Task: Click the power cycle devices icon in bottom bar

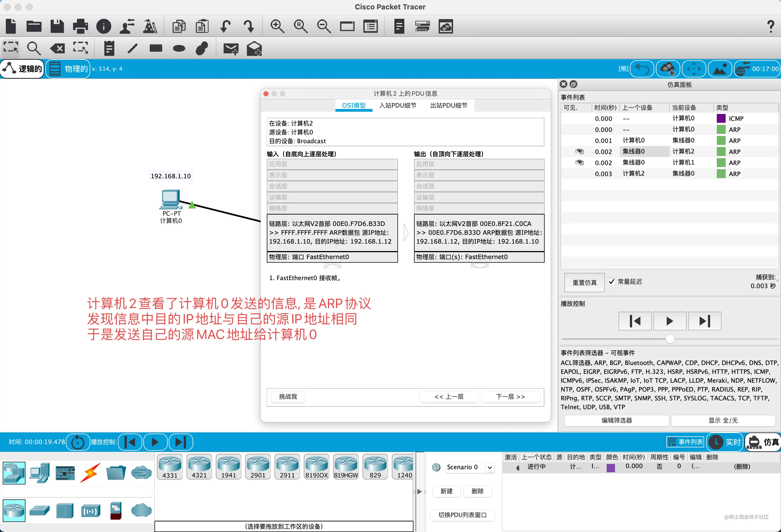Action: (78, 442)
